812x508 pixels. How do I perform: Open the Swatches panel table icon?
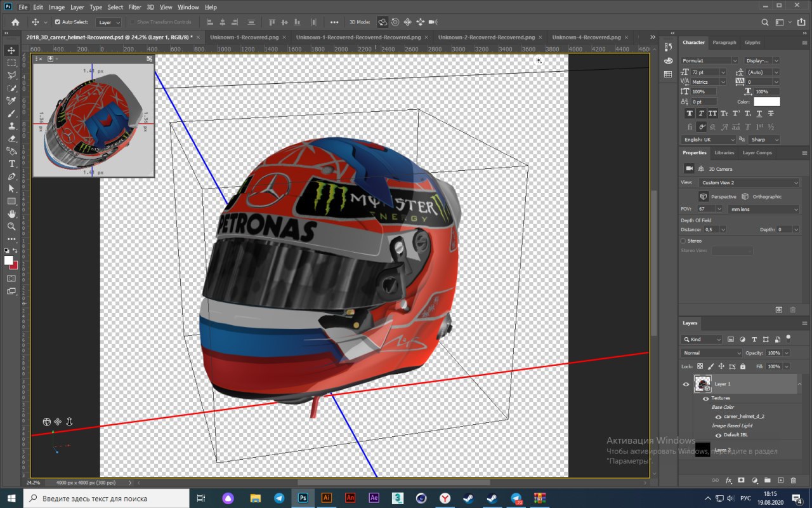(x=668, y=74)
